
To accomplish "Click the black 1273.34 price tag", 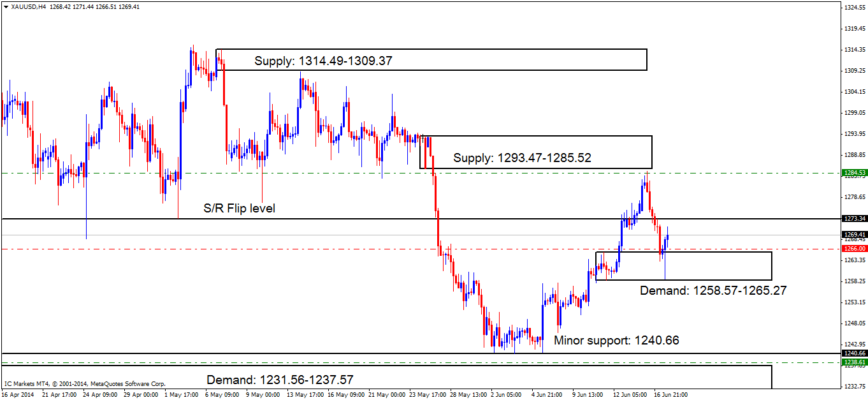I will click(854, 218).
